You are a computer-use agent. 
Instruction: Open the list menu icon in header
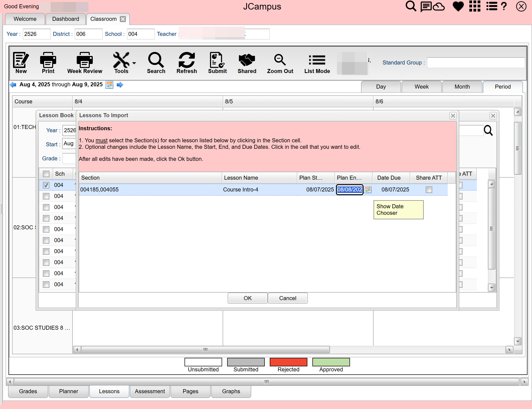pyautogui.click(x=492, y=6)
